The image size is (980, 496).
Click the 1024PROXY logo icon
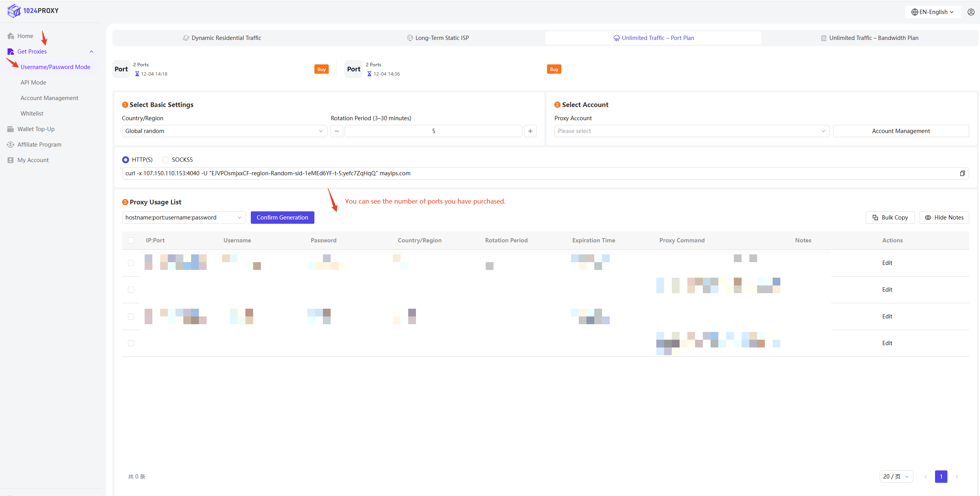pyautogui.click(x=14, y=11)
